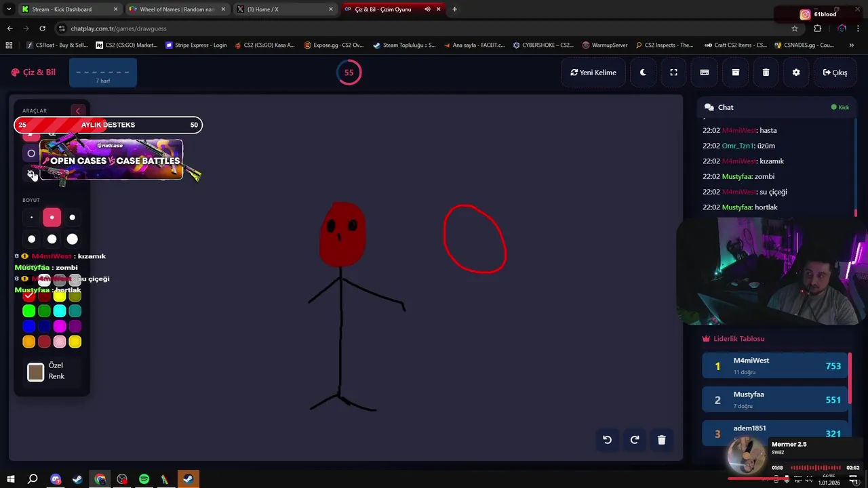Screen dimensions: 868x488
Task: Open the Stripe Express - Login bookmark
Action: 197,45
